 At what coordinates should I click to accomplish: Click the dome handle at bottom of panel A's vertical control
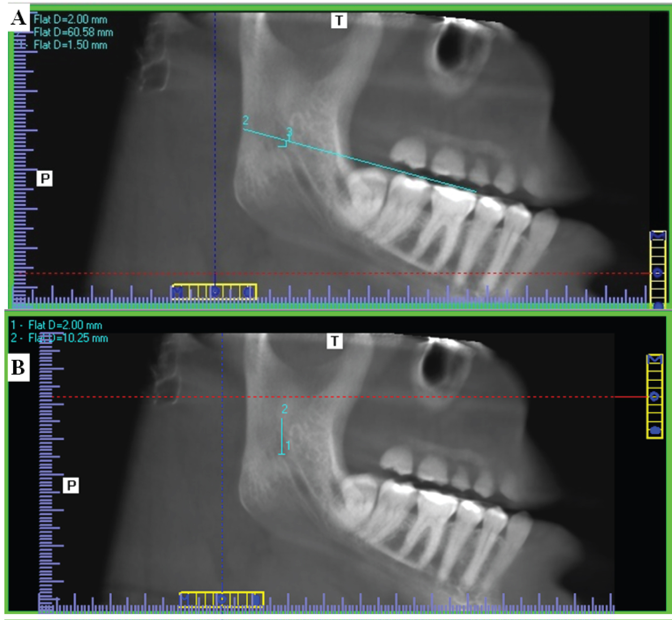pyautogui.click(x=658, y=306)
